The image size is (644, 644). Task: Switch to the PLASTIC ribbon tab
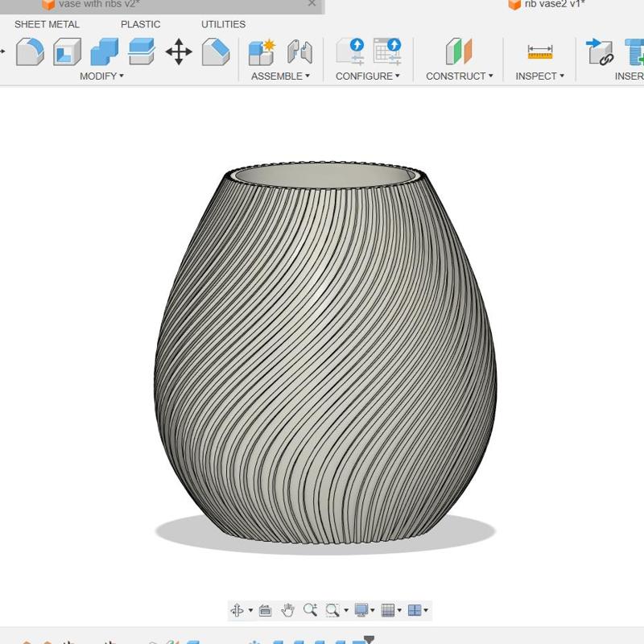141,24
